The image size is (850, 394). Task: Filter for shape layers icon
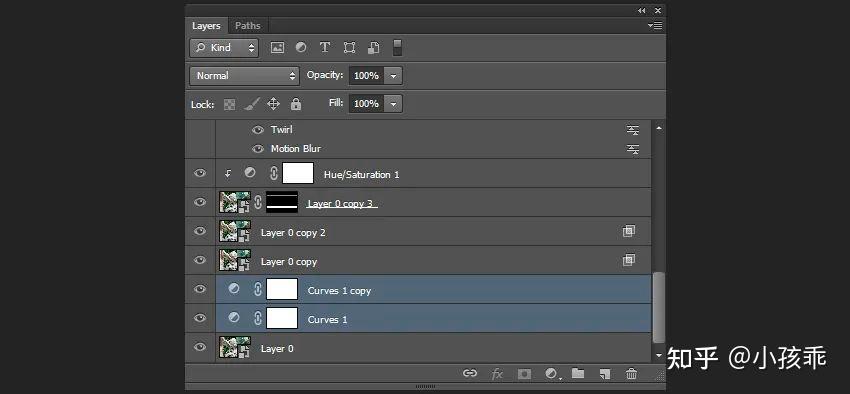pos(350,48)
